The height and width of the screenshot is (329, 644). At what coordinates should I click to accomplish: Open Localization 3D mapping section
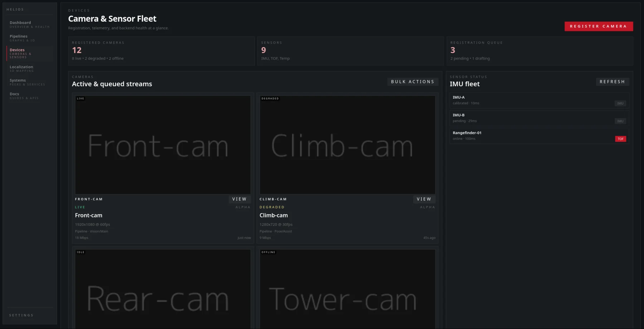(x=30, y=69)
